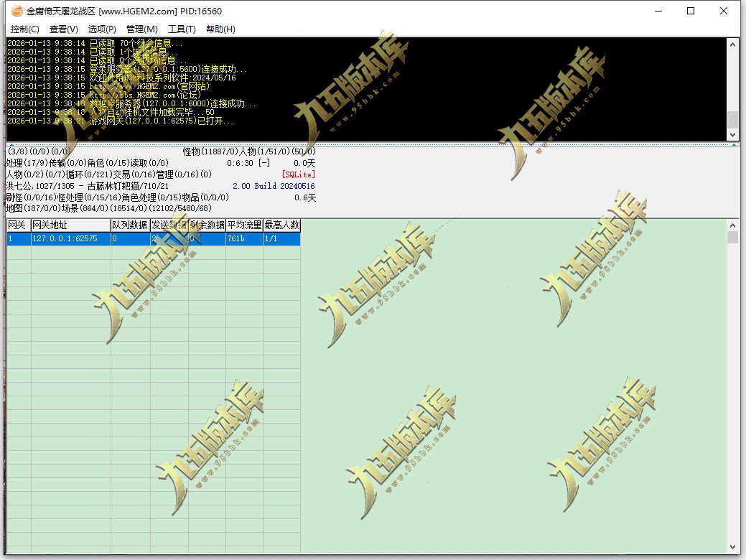Close the game server window
Image resolution: width=746 pixels, height=560 pixels.
[x=724, y=11]
